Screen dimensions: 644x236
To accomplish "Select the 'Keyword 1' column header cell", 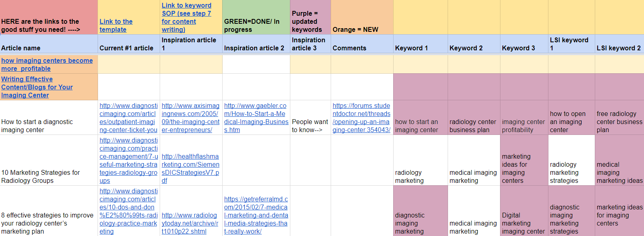I will [421, 44].
